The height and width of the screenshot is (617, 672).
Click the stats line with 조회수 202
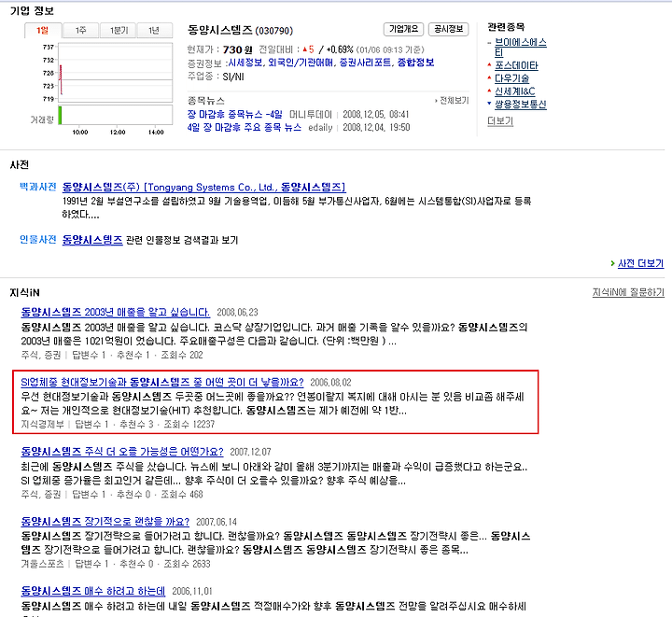(x=112, y=355)
